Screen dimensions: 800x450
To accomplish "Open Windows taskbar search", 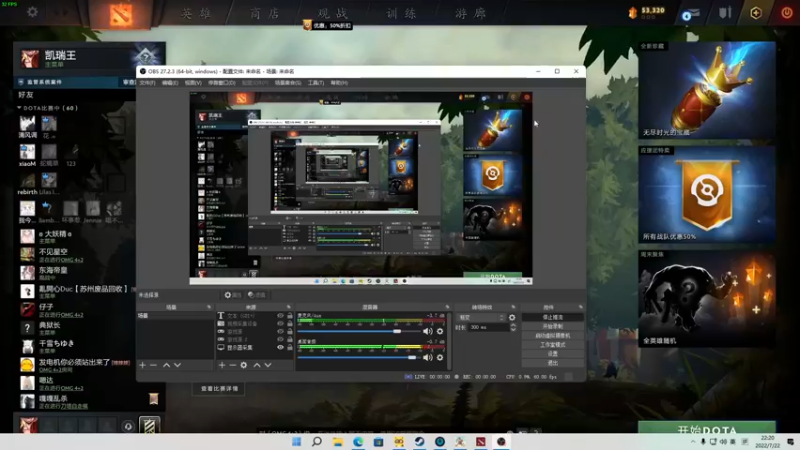I will [317, 442].
